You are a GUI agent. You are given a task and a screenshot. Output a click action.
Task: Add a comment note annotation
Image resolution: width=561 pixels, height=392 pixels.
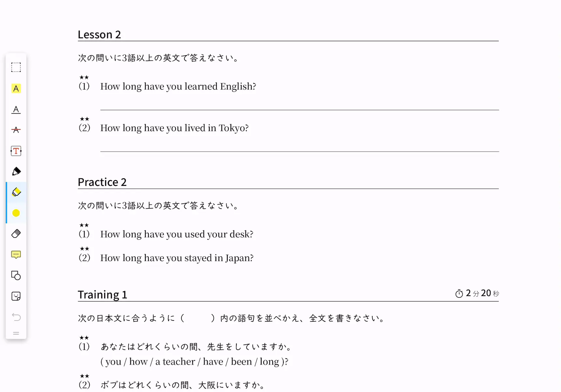pyautogui.click(x=16, y=254)
